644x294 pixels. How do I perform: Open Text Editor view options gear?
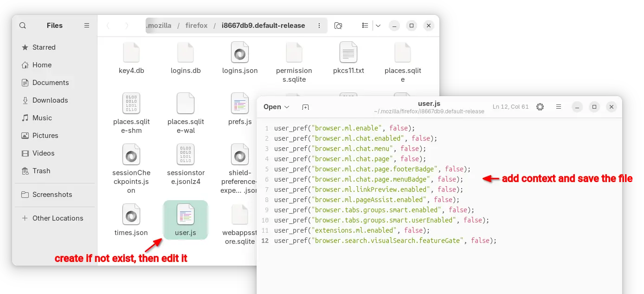tap(540, 107)
